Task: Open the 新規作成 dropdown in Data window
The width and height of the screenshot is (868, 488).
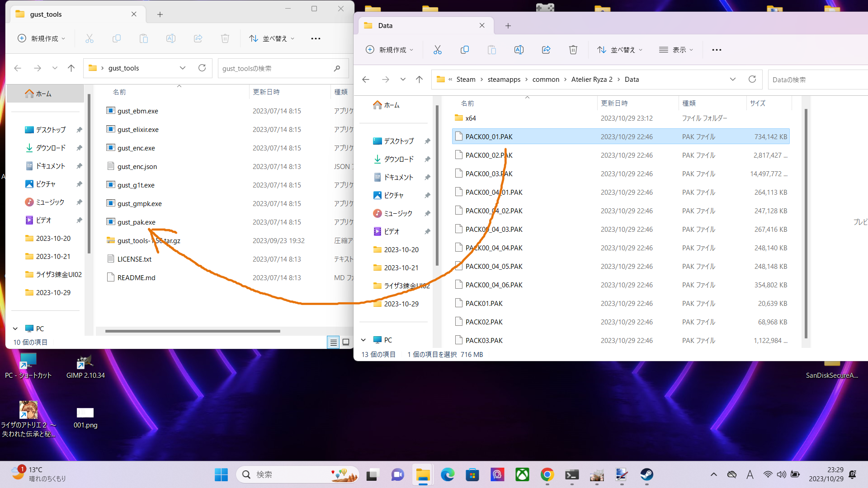Action: [x=389, y=50]
